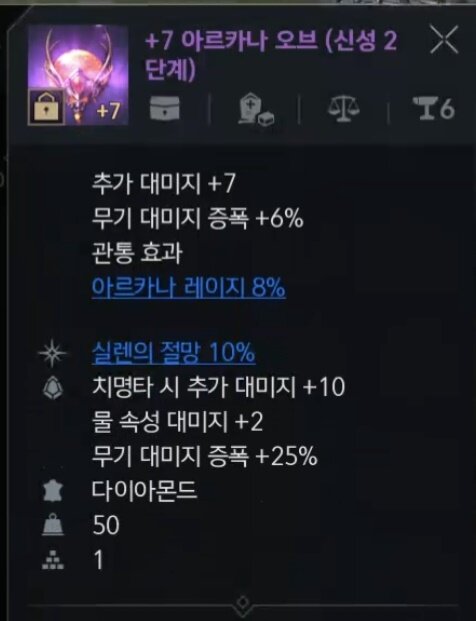Click the 관통 효과 stat line

click(137, 253)
